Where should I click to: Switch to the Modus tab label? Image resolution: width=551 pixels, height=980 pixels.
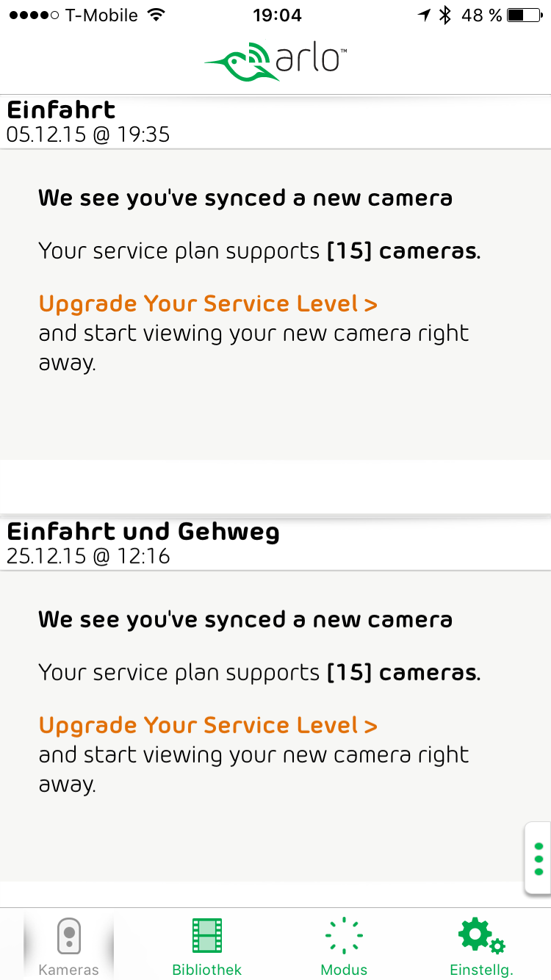tap(344, 970)
